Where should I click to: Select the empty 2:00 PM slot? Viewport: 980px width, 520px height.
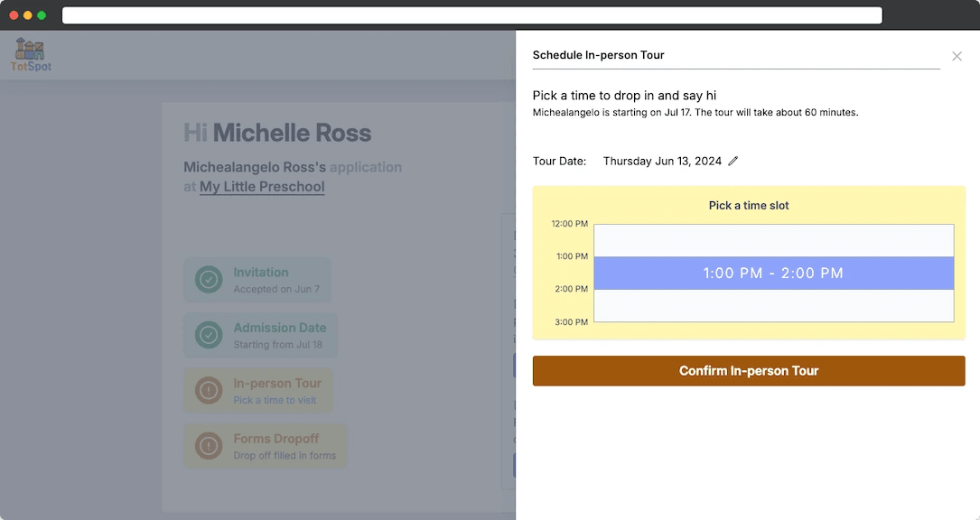point(774,305)
